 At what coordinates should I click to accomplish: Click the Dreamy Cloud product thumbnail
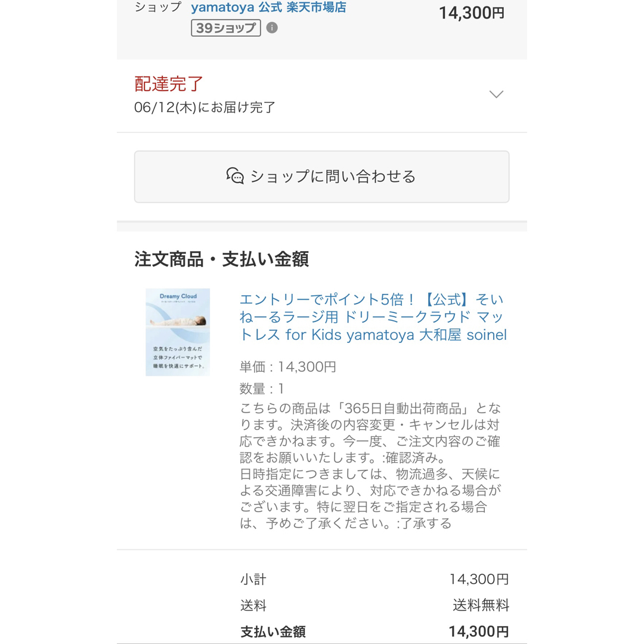coord(178,332)
